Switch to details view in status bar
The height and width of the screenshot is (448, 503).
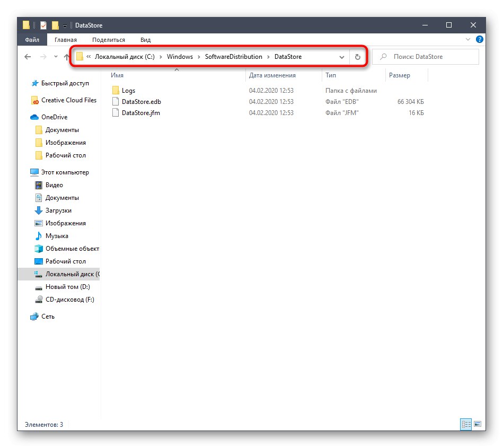tap(466, 425)
